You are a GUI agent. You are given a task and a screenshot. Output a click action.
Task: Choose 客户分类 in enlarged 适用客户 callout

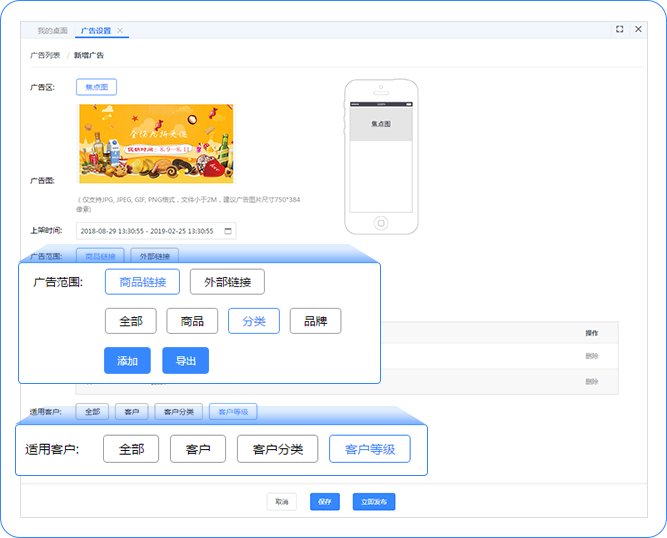(277, 449)
